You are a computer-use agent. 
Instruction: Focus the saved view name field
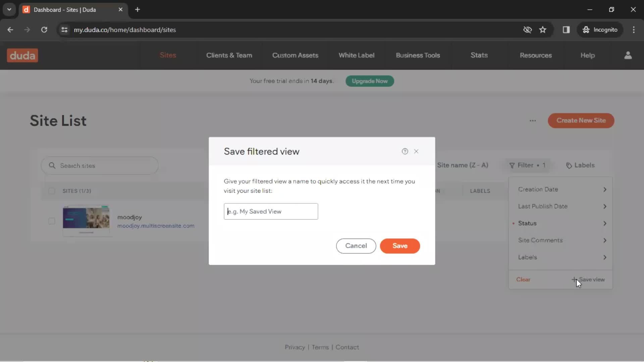[x=271, y=212]
